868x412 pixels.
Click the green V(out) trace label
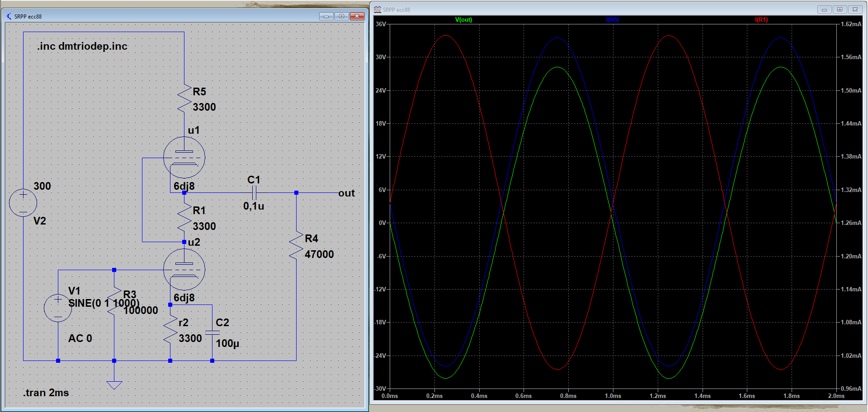tap(463, 20)
